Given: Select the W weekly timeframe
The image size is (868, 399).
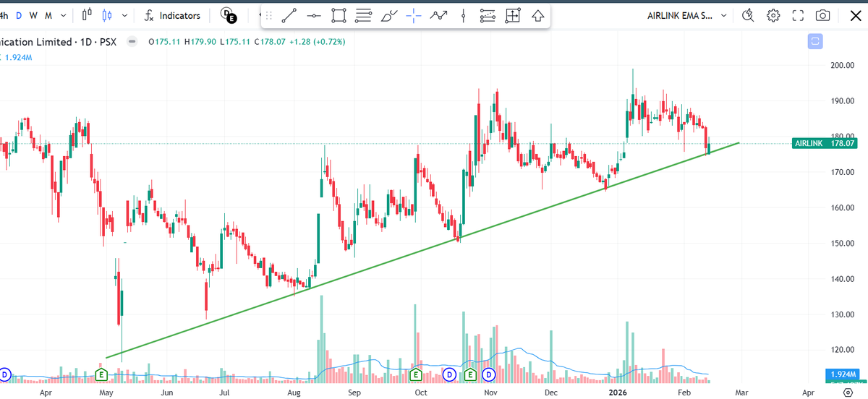Looking at the screenshot, I should pos(33,15).
